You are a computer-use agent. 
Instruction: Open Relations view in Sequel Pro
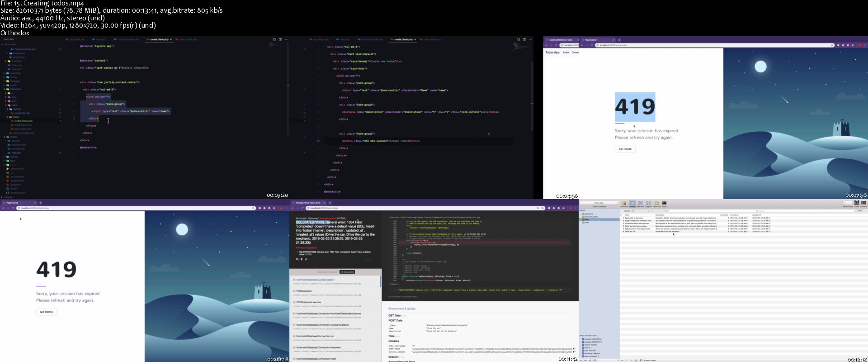pos(640,204)
